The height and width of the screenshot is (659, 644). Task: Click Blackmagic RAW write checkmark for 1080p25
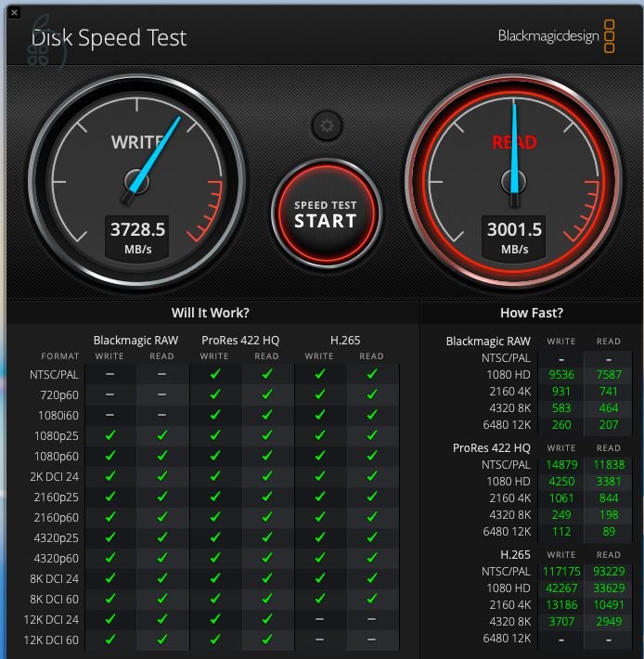click(x=110, y=435)
